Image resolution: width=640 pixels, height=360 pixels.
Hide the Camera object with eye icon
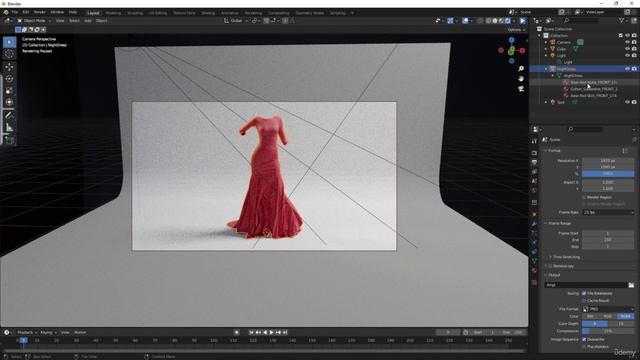pyautogui.click(x=627, y=42)
